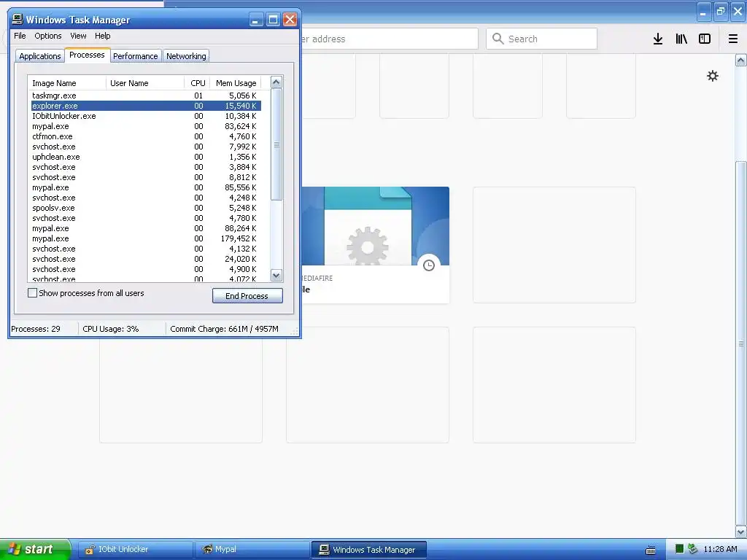
Task: Click the system tray clock 11:28 AM
Action: click(720, 549)
